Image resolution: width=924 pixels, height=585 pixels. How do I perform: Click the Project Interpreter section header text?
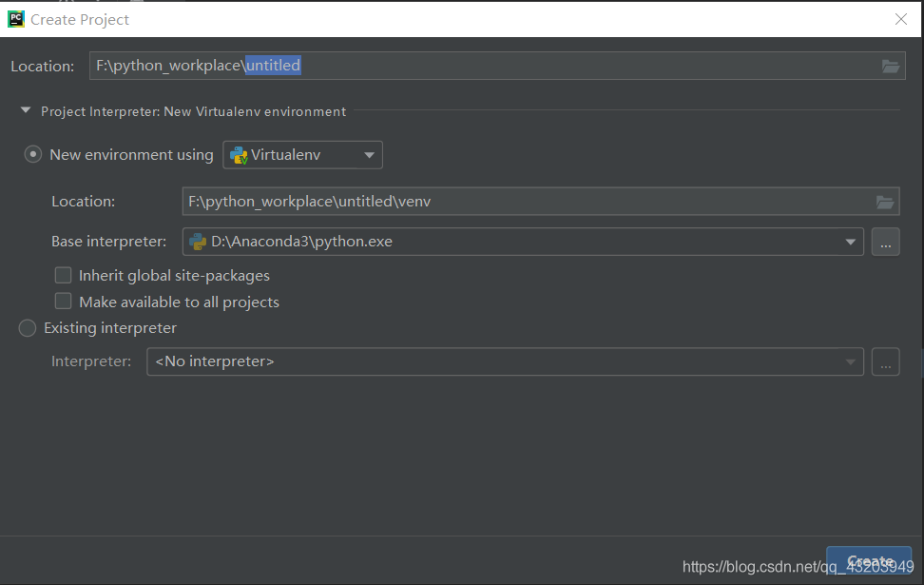coord(193,111)
